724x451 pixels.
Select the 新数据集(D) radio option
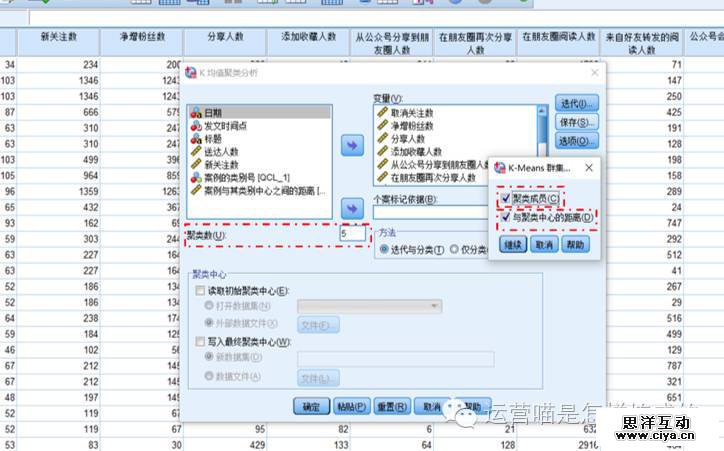pyautogui.click(x=209, y=357)
